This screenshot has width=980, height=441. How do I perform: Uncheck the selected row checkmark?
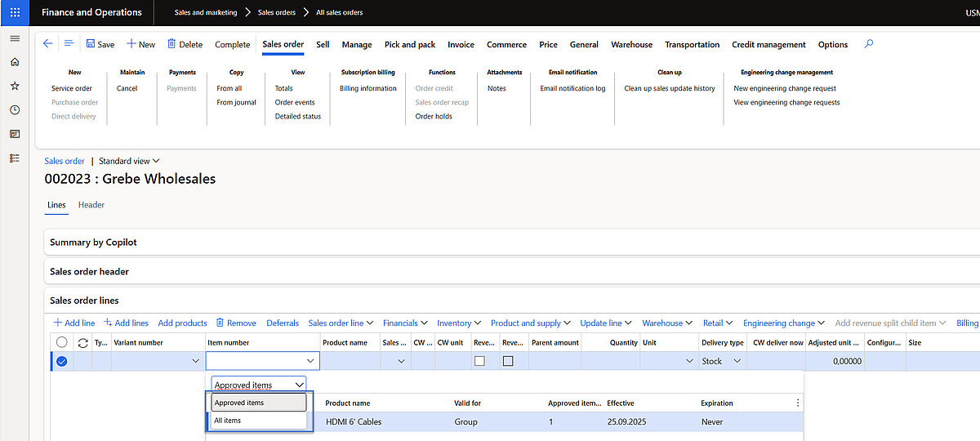[x=61, y=361]
